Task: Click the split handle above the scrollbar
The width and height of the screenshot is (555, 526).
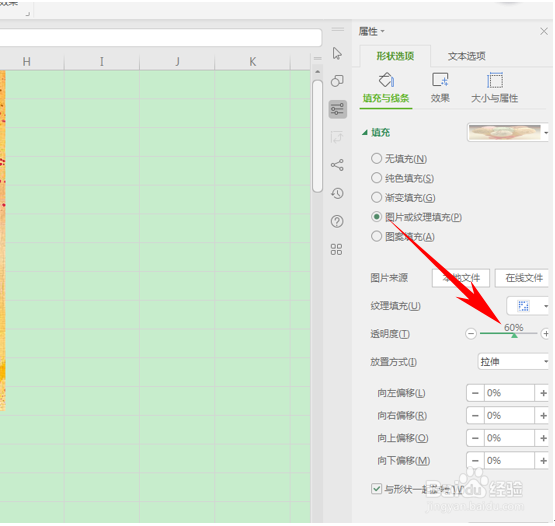Action: [x=317, y=58]
